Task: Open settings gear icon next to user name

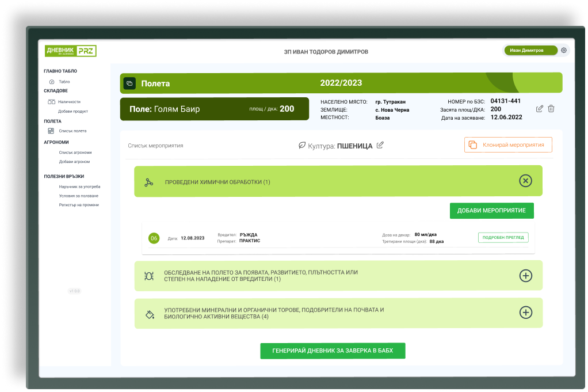Action: pyautogui.click(x=564, y=50)
